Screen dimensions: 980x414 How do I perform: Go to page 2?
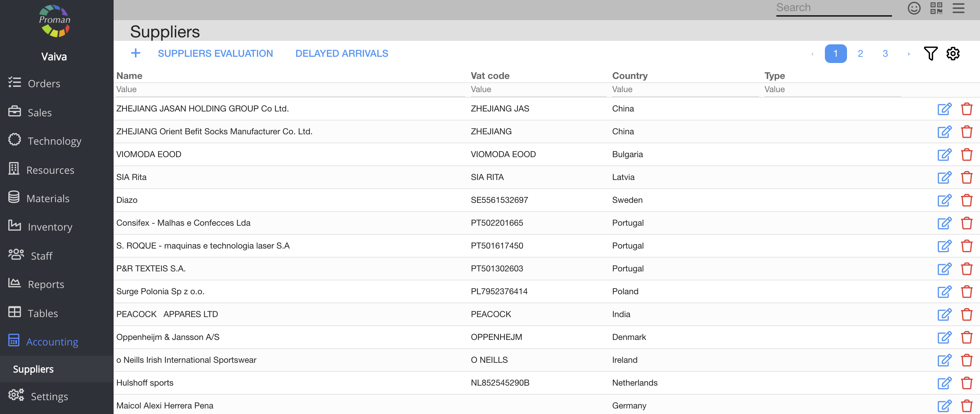tap(860, 54)
